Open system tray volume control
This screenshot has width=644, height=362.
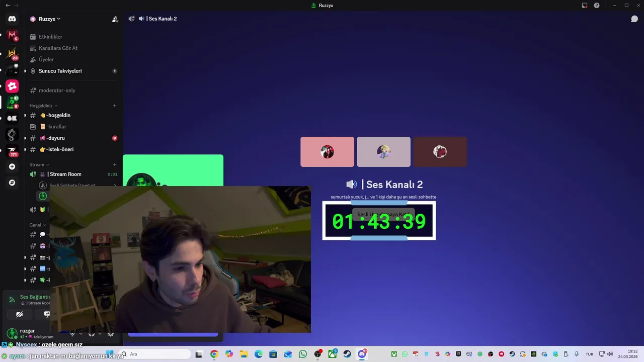(x=610, y=354)
